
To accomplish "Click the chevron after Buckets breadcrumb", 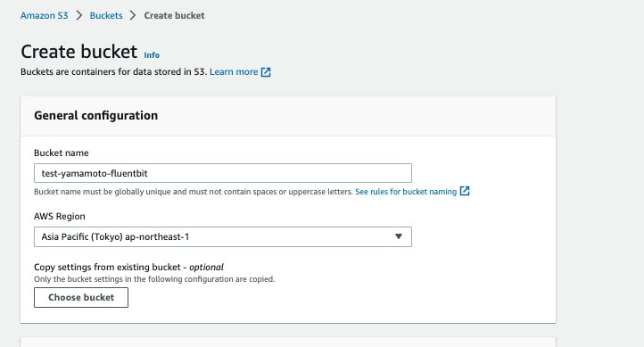I will (x=133, y=15).
